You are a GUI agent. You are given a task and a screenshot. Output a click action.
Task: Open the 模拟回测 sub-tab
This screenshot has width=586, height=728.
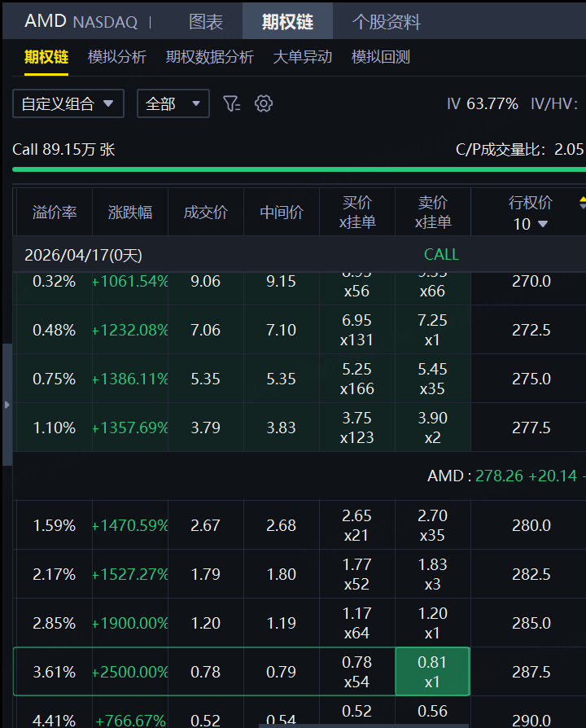[x=380, y=57]
